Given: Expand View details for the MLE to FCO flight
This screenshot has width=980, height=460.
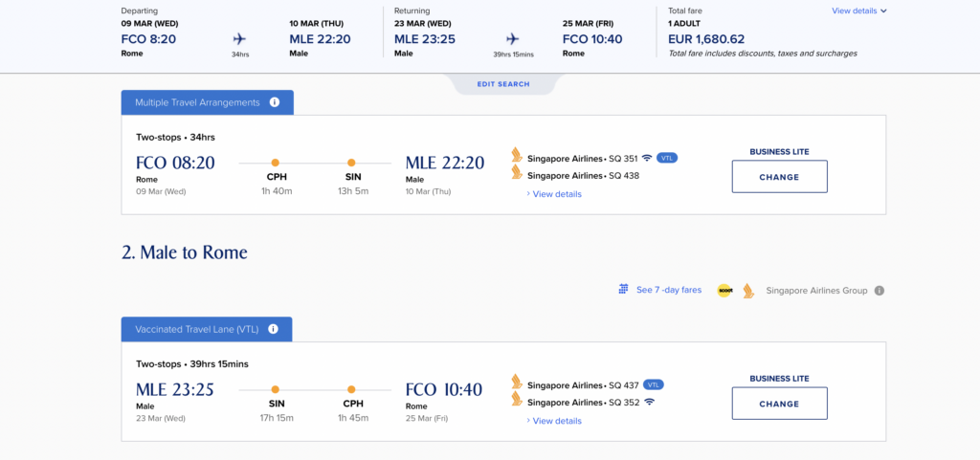Looking at the screenshot, I should point(556,421).
